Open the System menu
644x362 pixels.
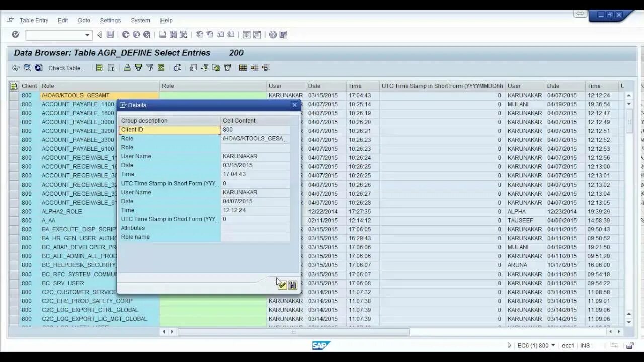click(x=140, y=20)
